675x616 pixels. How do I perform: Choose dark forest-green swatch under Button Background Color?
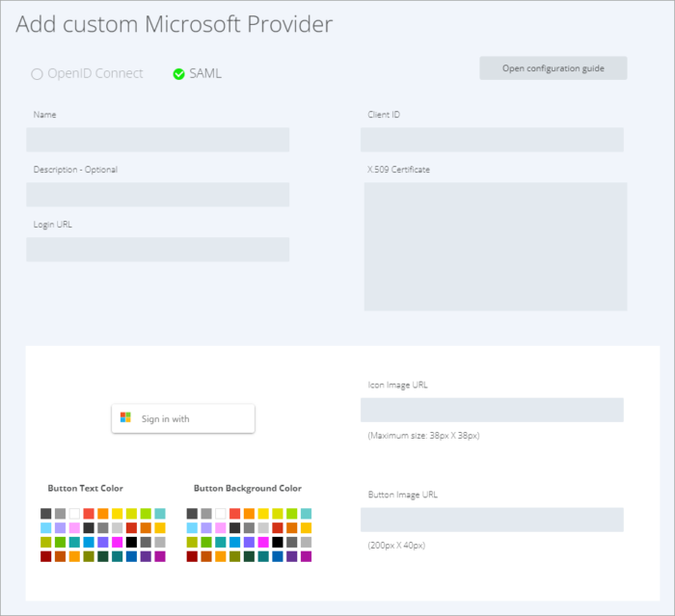point(249,556)
